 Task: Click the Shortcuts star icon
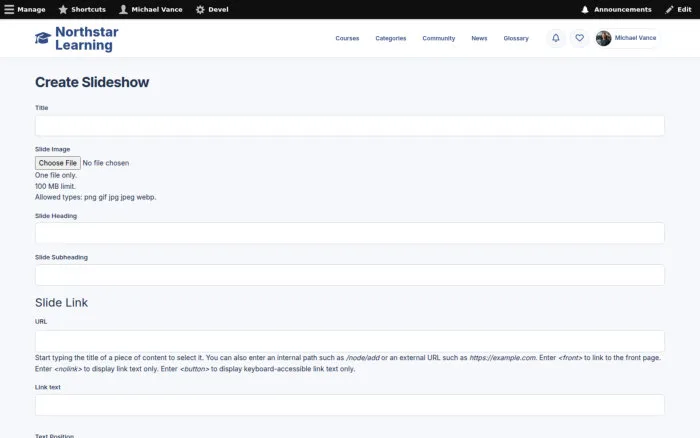pyautogui.click(x=63, y=9)
